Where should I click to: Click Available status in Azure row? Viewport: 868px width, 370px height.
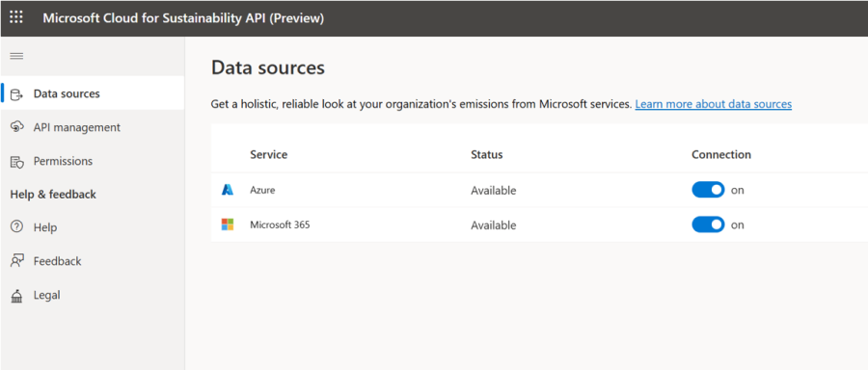click(x=493, y=190)
